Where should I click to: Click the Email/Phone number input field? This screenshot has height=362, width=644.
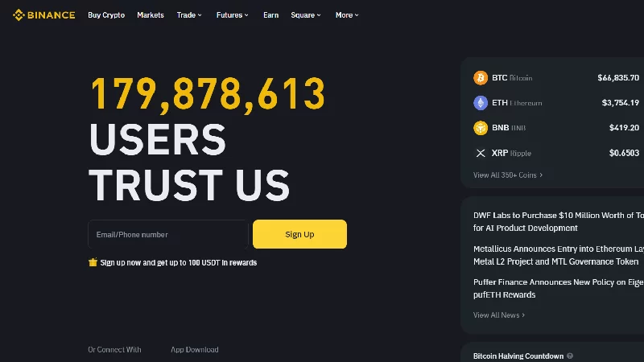tap(167, 234)
